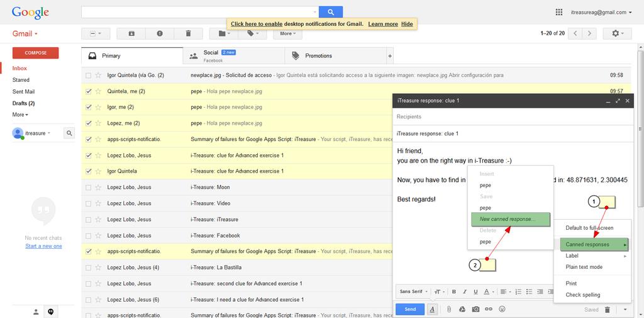Screen dimensions: 644x318
Task: Insert a numbered list in compose
Action: [x=518, y=292]
